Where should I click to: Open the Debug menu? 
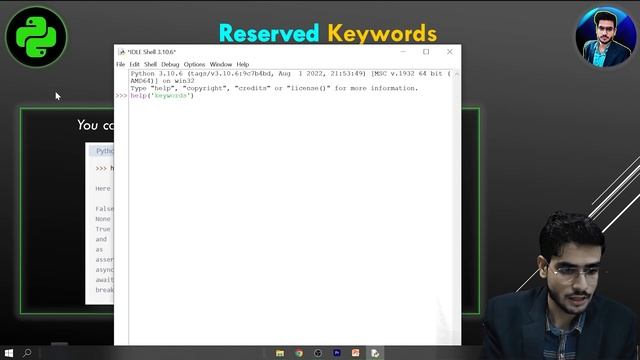point(170,64)
